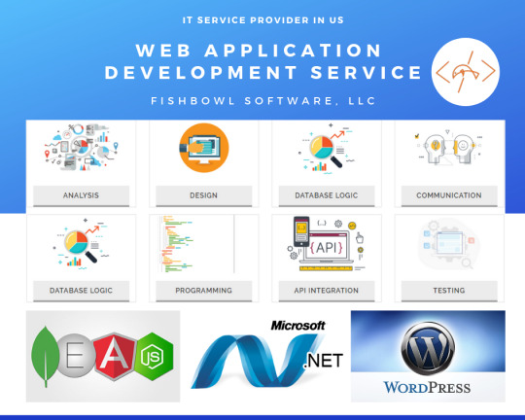Click the orange code-brackets logo in the white circle
The width and height of the screenshot is (525, 420).
click(x=466, y=72)
